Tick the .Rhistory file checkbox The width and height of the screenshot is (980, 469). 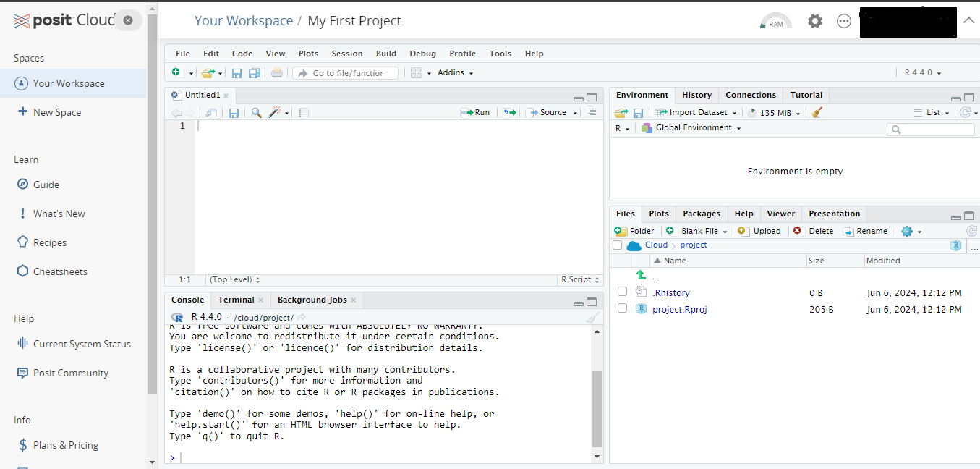coord(622,292)
